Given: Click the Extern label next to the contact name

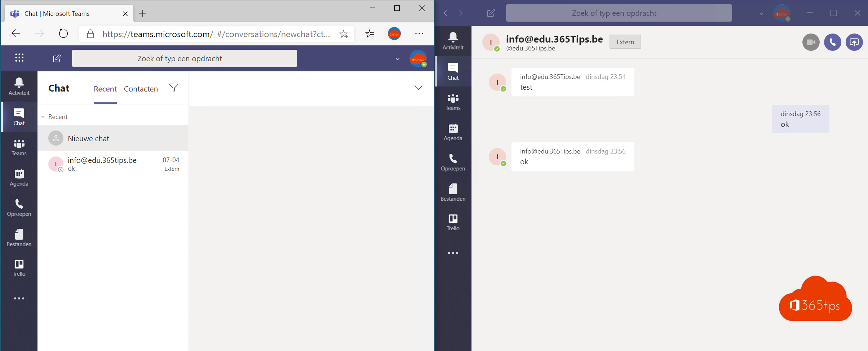Looking at the screenshot, I should (625, 41).
